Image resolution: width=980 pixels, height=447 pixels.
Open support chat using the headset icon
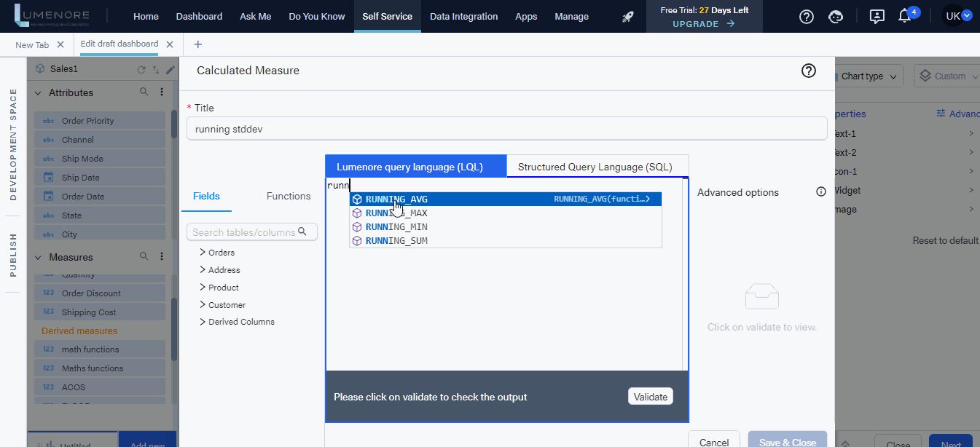[x=836, y=16]
